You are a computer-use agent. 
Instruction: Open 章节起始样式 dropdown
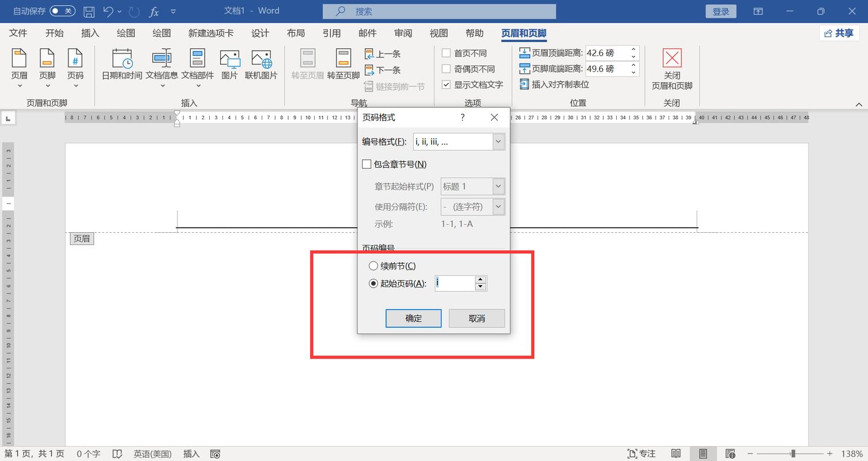(499, 186)
